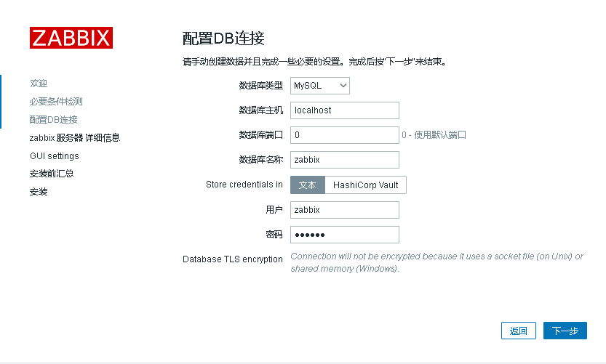Select GUI settings step in sidebar
The image size is (606, 364).
[55, 156]
